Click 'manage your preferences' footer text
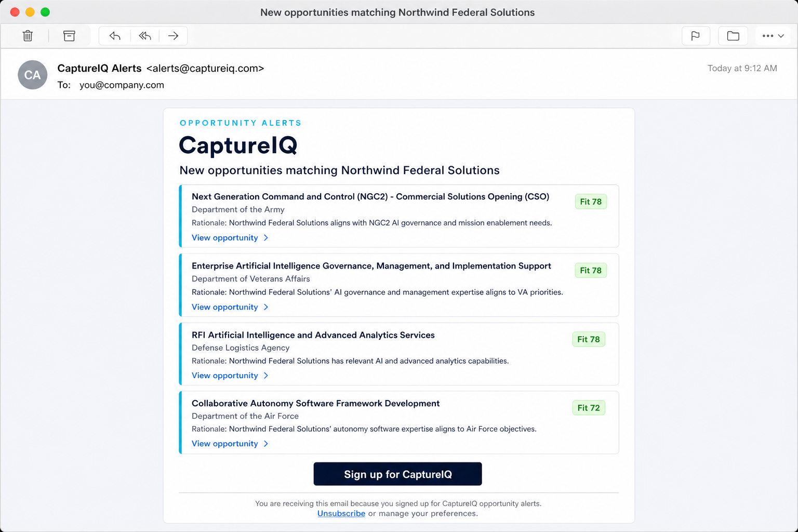Screen dimensions: 798x532 pos(428,513)
